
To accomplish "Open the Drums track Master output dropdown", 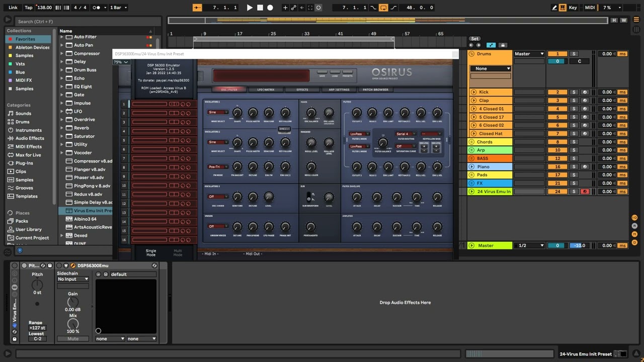I will click(x=529, y=54).
